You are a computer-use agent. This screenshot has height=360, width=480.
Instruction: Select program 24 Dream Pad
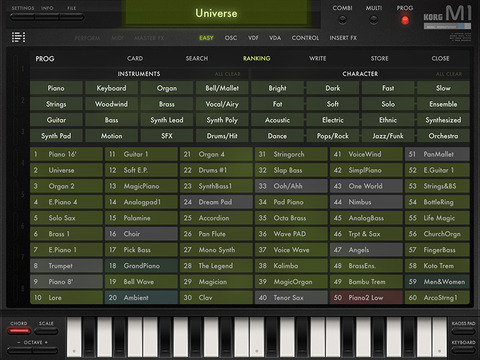(x=216, y=202)
